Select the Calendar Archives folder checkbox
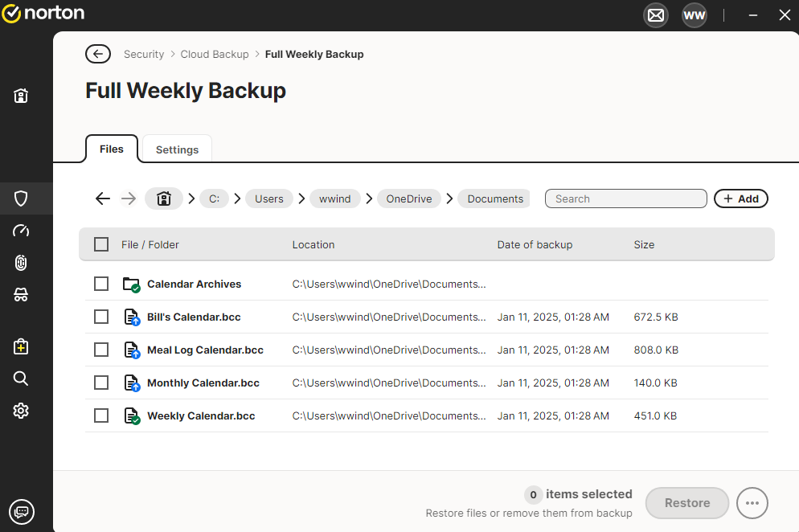This screenshot has height=532, width=799. click(x=101, y=284)
